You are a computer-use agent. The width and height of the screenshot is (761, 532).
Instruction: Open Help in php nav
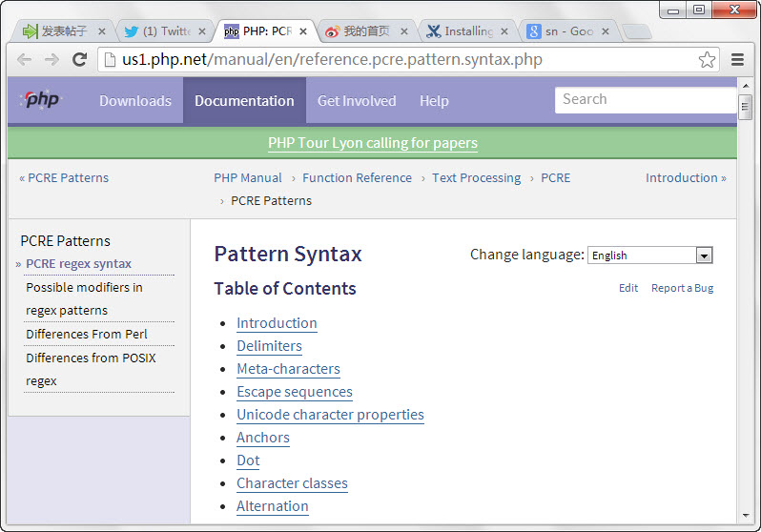click(x=434, y=100)
